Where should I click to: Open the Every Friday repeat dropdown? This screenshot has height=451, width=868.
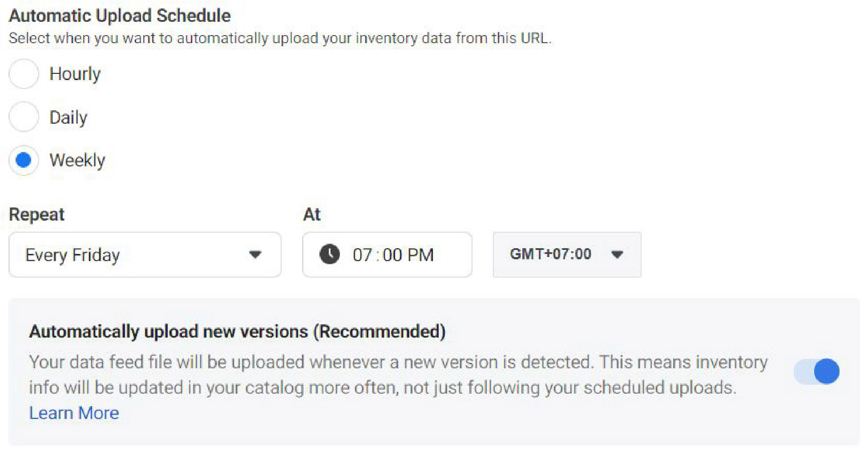(145, 254)
